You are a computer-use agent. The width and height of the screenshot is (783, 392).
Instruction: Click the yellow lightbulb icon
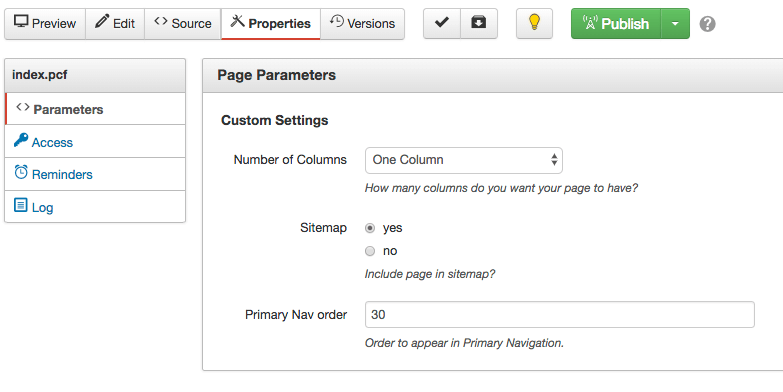tap(534, 23)
